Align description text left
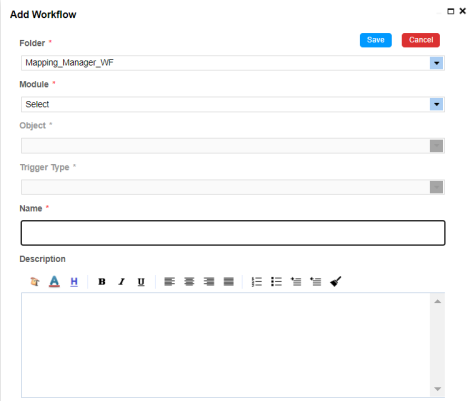The width and height of the screenshot is (468, 401). click(x=170, y=282)
